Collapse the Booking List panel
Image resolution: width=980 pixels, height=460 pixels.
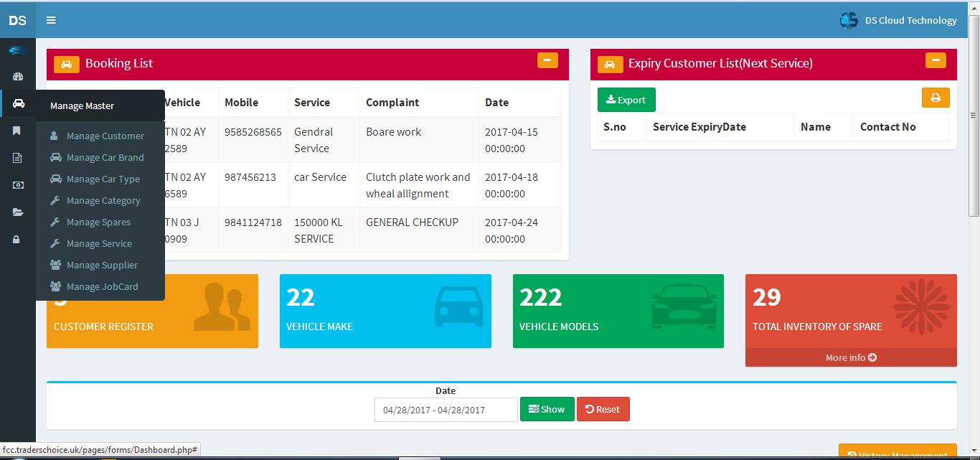point(547,61)
